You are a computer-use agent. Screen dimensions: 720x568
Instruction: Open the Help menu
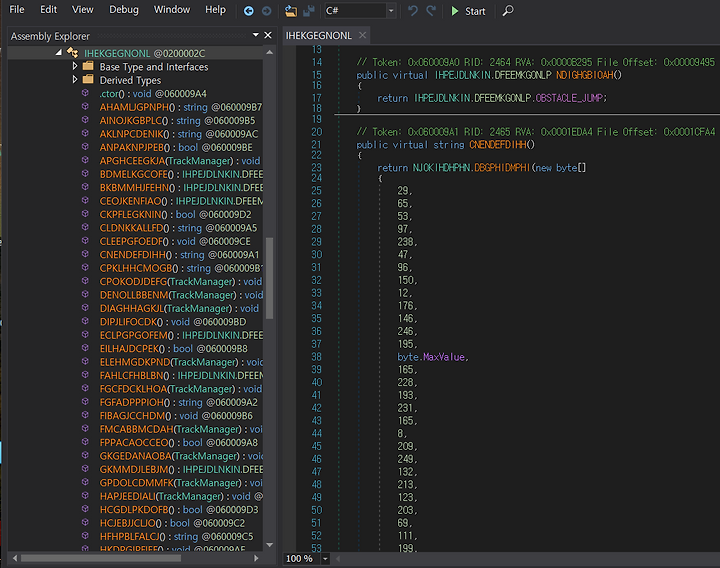pos(215,10)
